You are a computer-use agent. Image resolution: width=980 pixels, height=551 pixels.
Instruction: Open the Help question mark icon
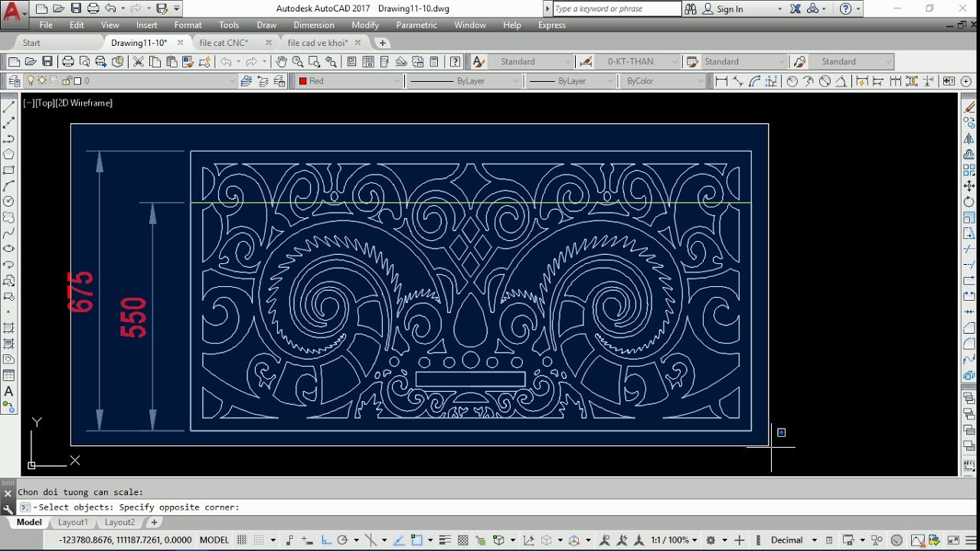click(456, 62)
